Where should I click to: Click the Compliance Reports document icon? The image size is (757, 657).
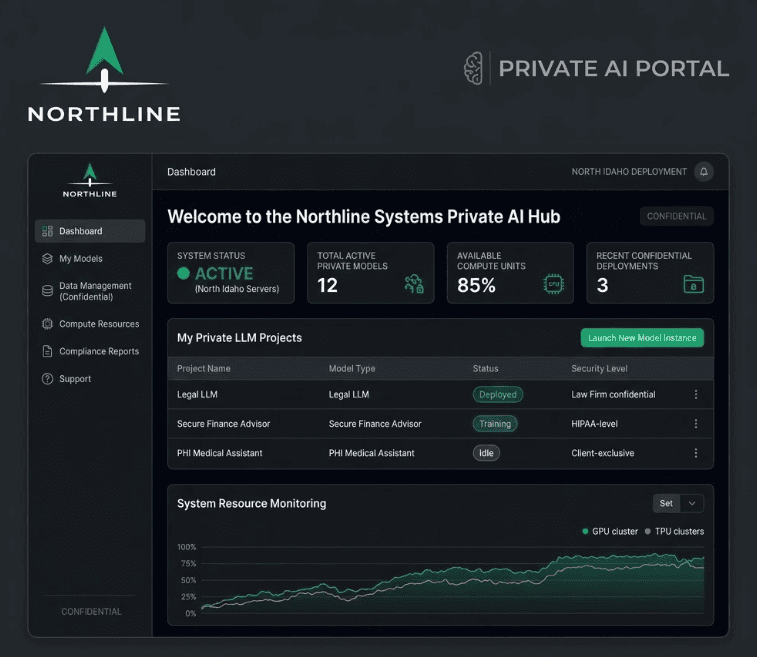tap(47, 352)
